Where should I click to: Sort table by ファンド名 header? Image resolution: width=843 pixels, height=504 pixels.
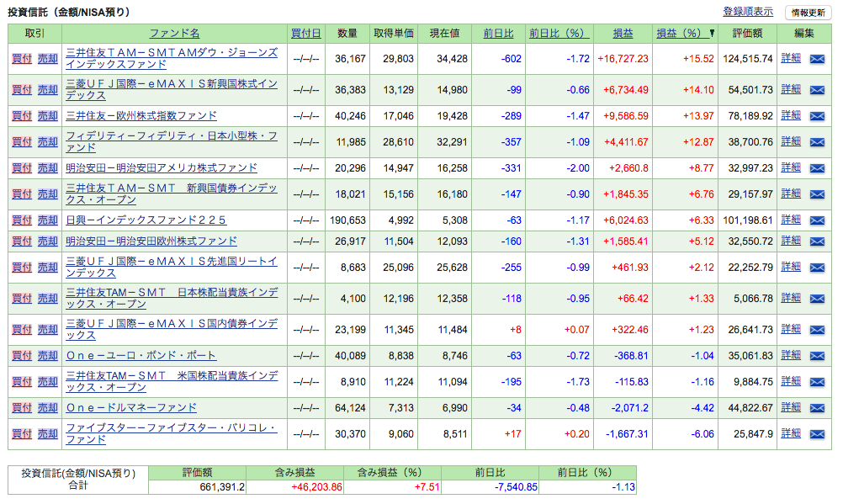click(x=174, y=34)
